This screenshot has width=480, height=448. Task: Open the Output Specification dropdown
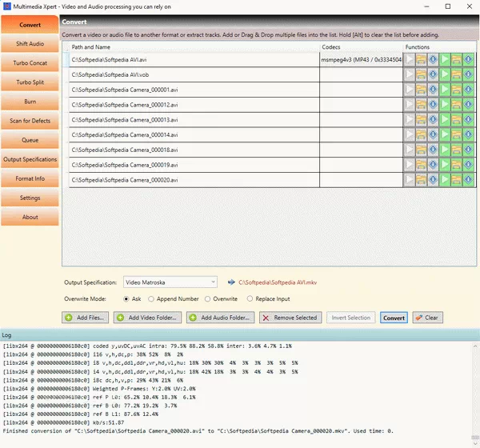[169, 282]
